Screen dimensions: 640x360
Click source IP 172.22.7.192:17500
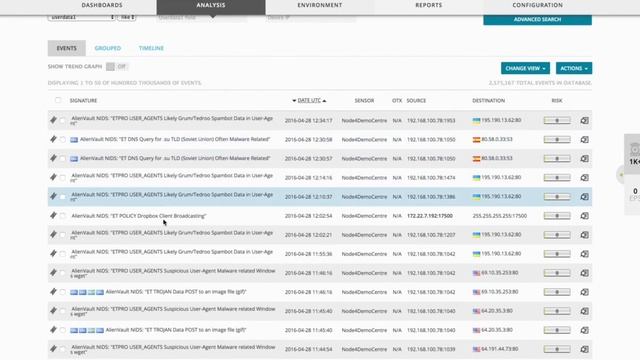coord(430,216)
